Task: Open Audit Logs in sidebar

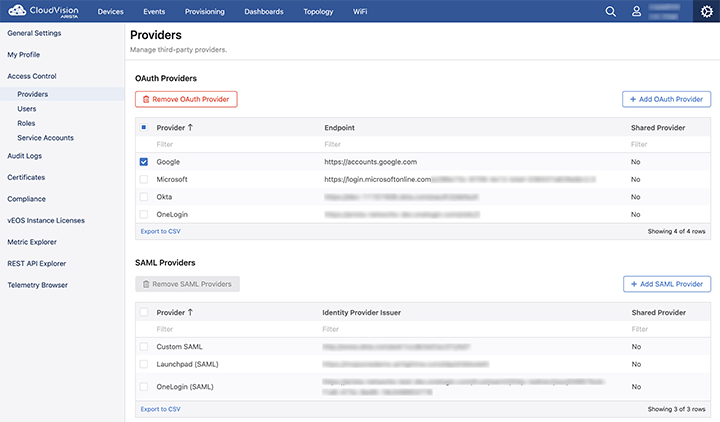Action: pyautogui.click(x=25, y=156)
